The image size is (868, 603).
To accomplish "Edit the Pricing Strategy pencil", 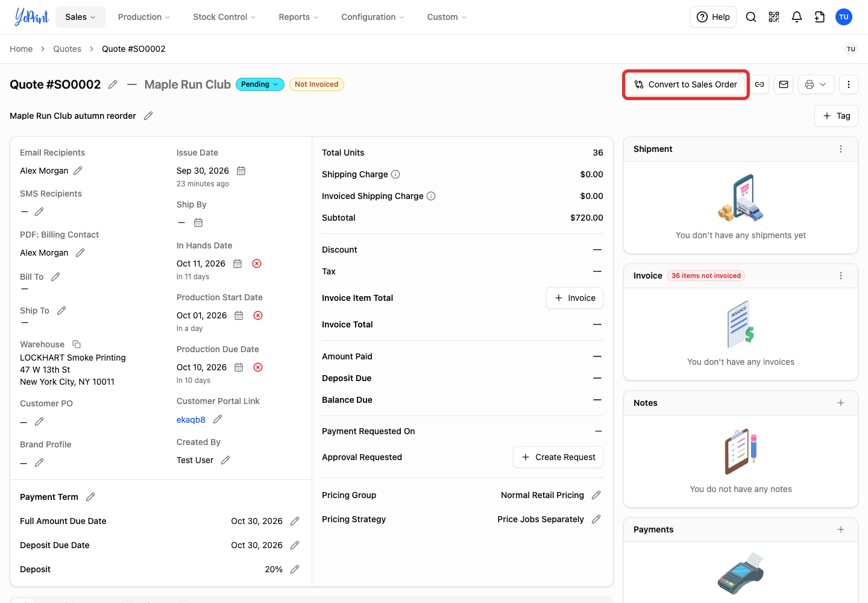I will tap(596, 519).
